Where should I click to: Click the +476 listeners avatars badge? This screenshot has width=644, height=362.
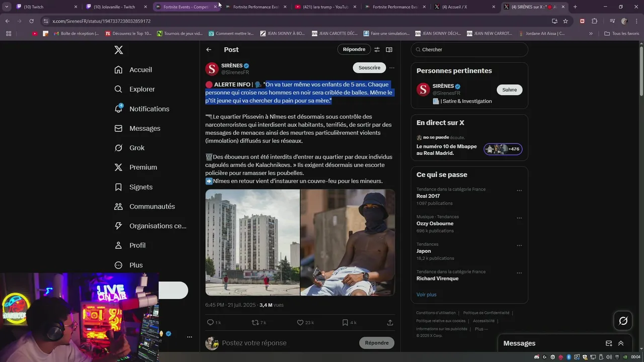[x=503, y=149]
